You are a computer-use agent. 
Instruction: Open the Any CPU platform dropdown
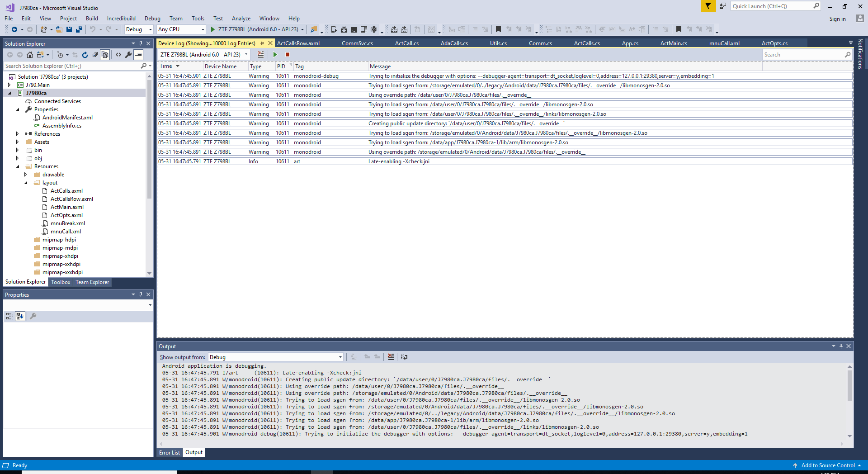coord(181,29)
